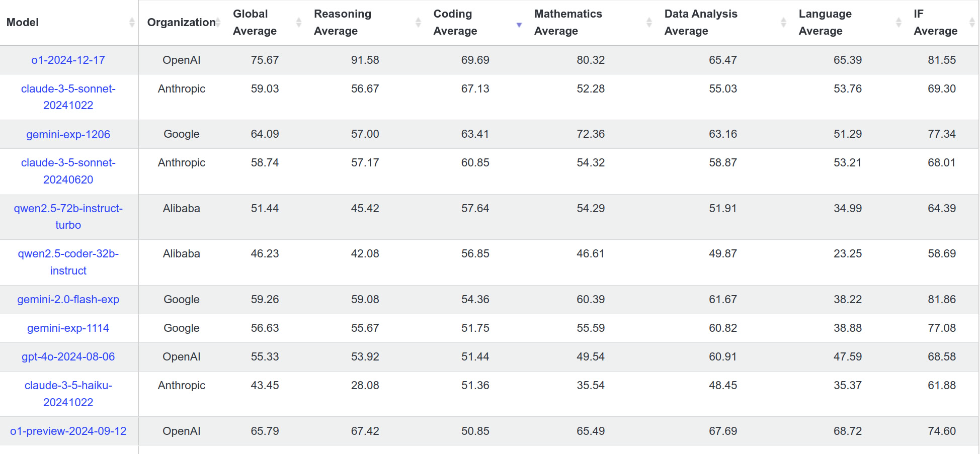Sort table by Model column arrows
The width and height of the screenshot is (980, 454).
[x=132, y=22]
